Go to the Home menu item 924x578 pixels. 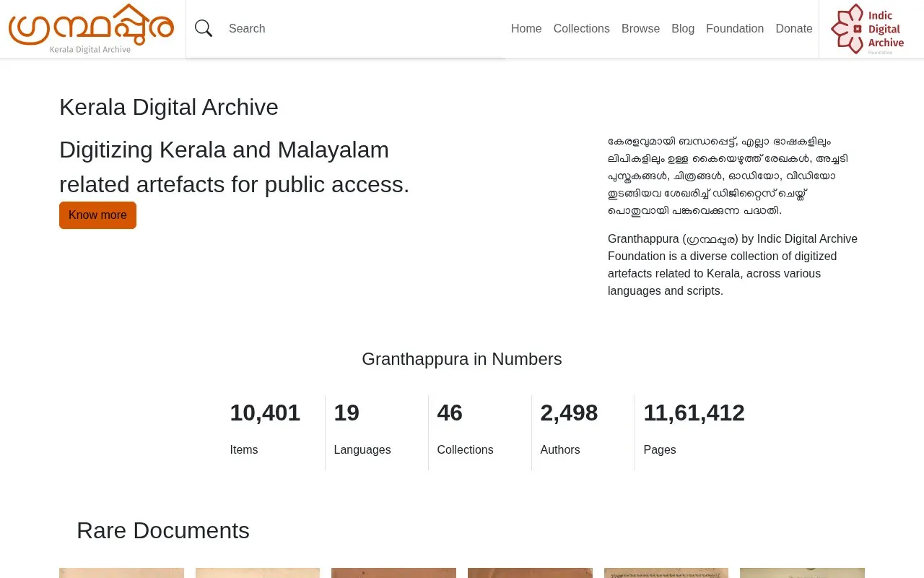(x=526, y=29)
